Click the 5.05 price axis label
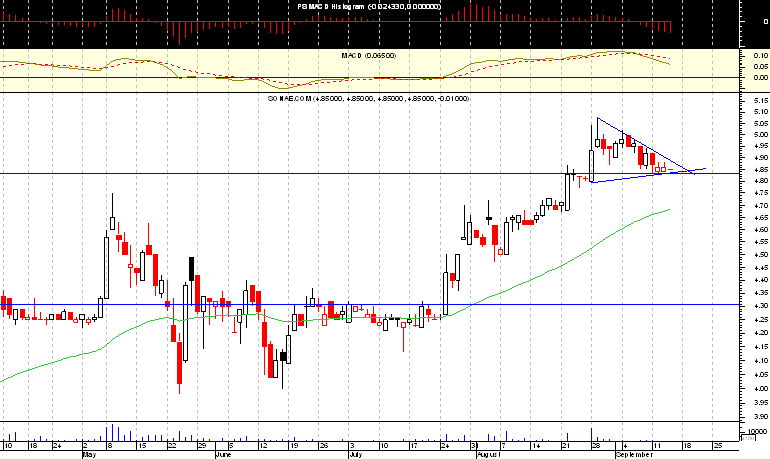 [761, 124]
